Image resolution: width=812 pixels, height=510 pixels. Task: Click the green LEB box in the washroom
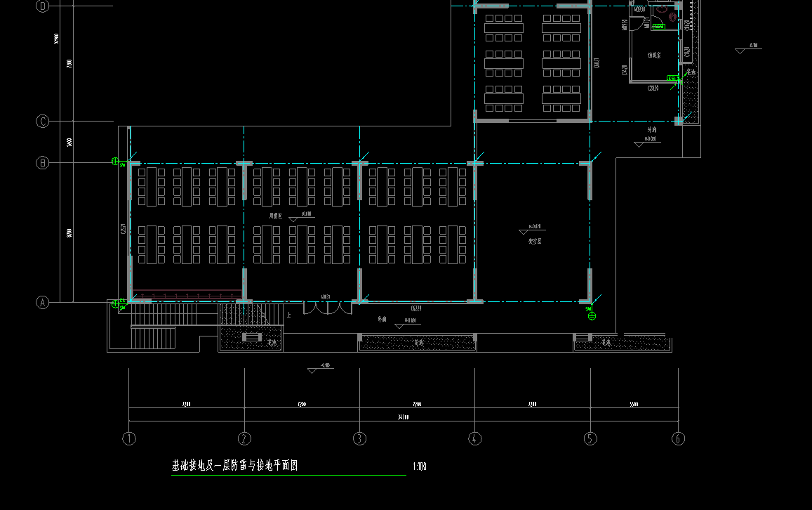tap(658, 27)
